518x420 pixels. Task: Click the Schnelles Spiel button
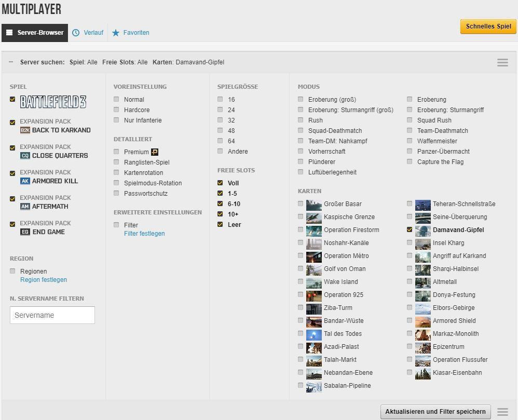tap(488, 26)
